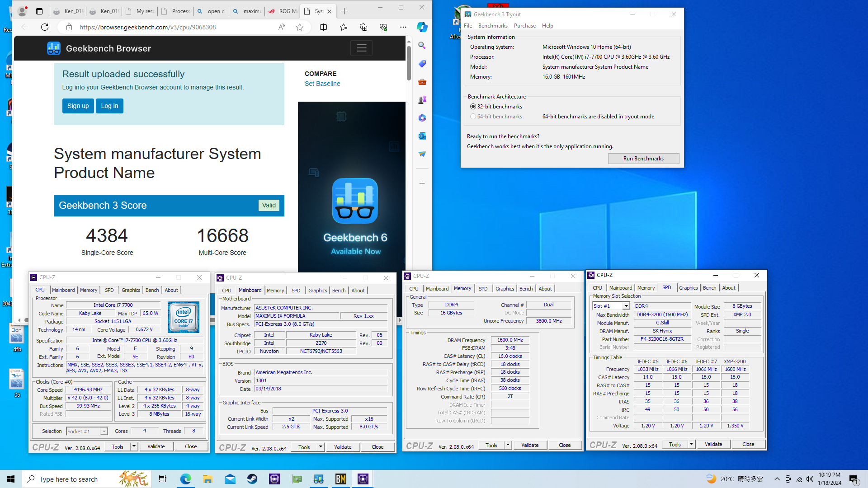Open the File menu in Geekbench 3

tap(468, 26)
